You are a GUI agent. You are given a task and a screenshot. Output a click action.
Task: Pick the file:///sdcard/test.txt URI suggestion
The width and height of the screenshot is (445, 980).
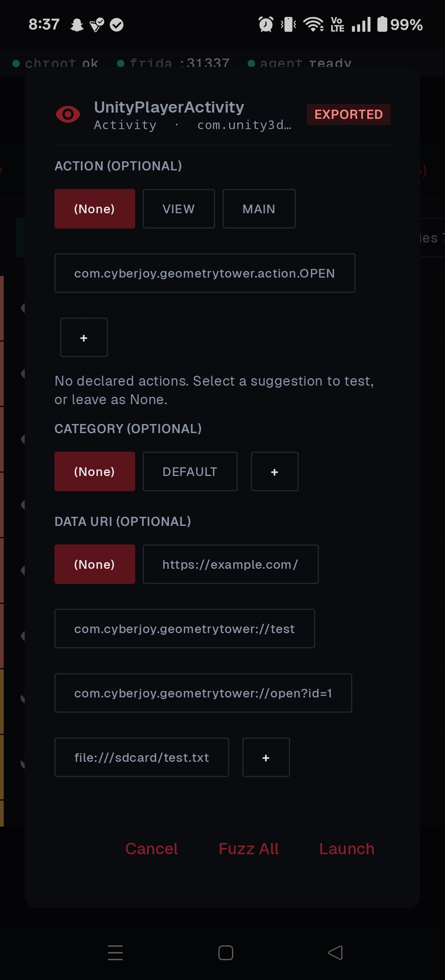coord(141,757)
